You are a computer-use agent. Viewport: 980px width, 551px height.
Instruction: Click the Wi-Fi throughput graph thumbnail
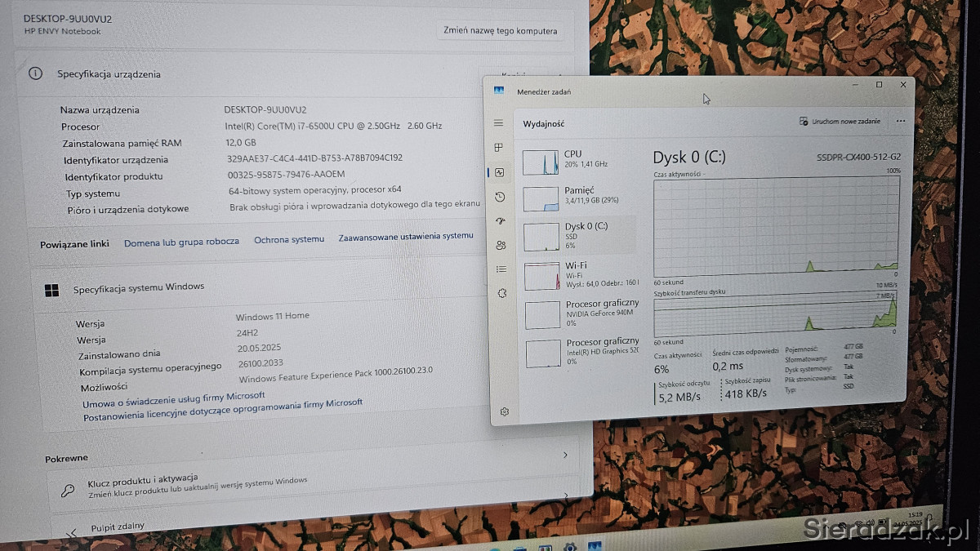click(541, 276)
